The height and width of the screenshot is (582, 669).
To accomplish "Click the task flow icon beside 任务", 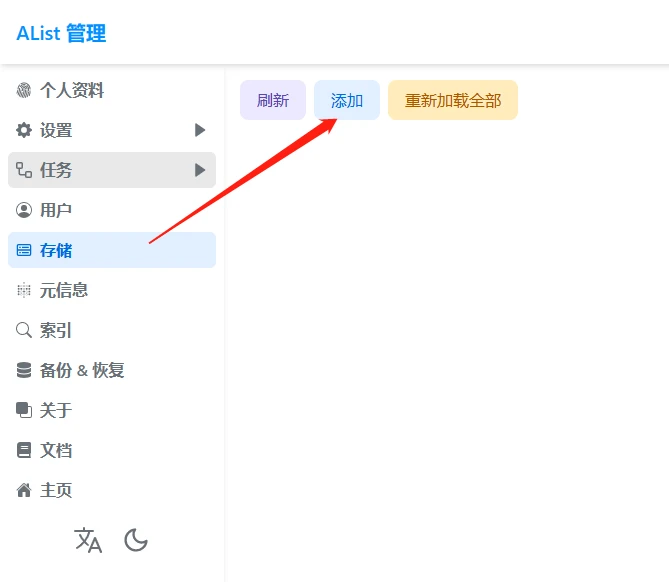I will point(24,170).
